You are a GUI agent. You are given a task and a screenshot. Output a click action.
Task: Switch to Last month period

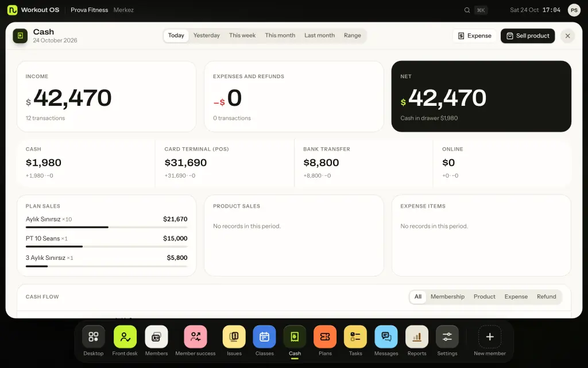[319, 35]
